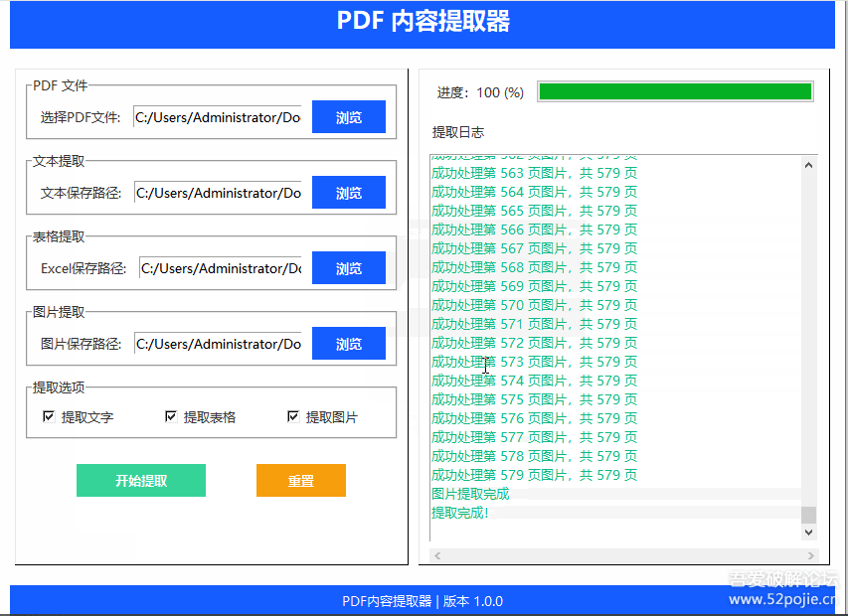This screenshot has height=616, width=848.
Task: Click the green extraction progress bar
Action: click(x=675, y=91)
